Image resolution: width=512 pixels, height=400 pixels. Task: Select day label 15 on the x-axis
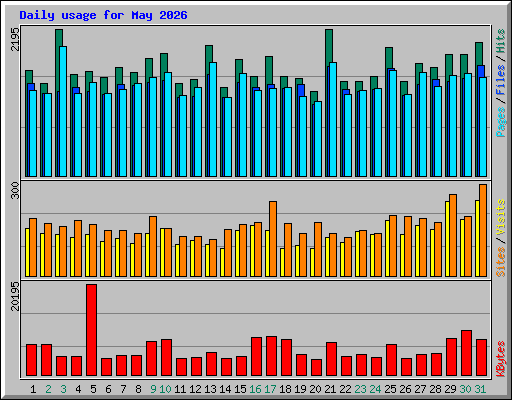pyautogui.click(x=240, y=389)
